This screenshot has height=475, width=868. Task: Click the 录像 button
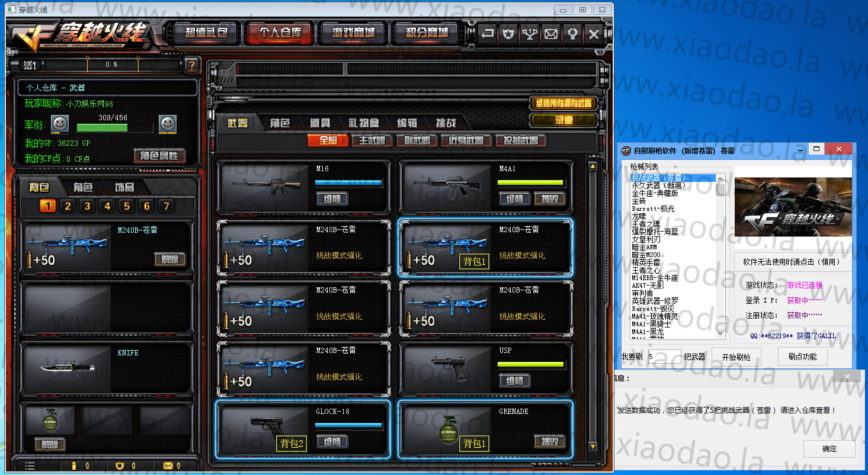coord(563,120)
